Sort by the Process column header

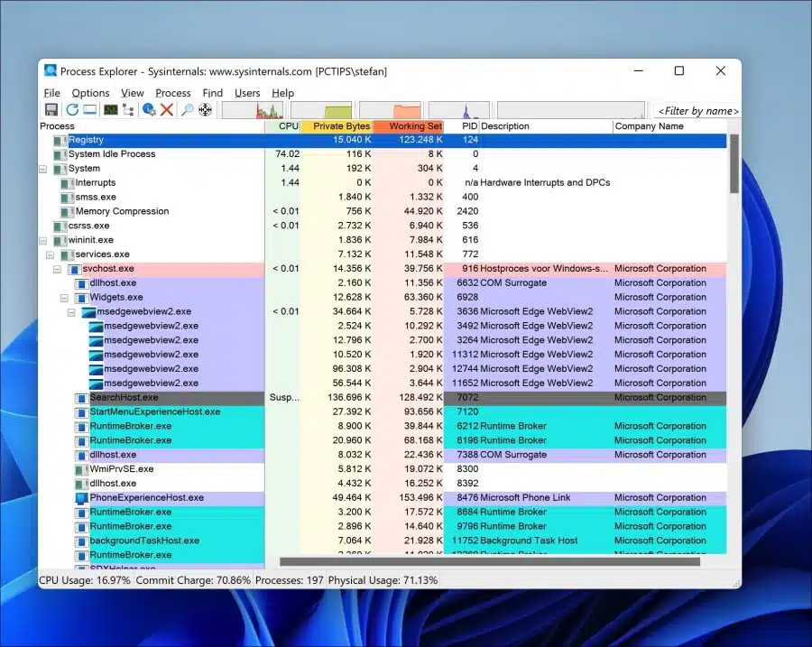pos(152,125)
